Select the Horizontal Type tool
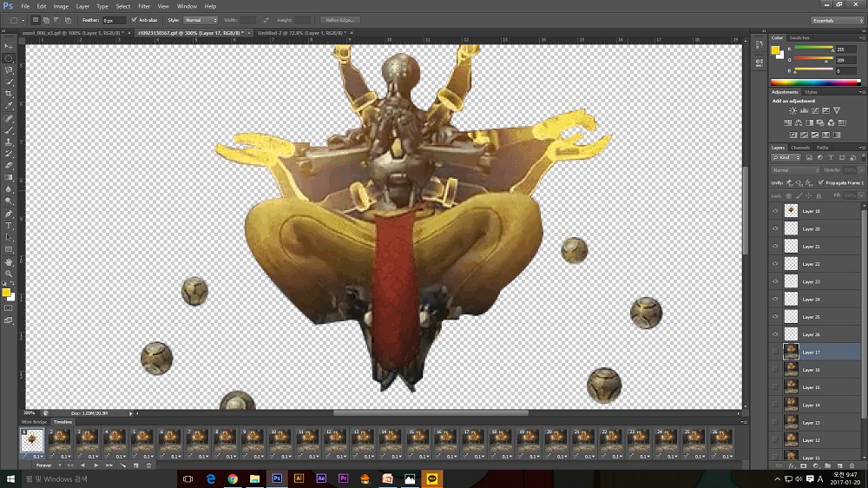 pyautogui.click(x=9, y=226)
